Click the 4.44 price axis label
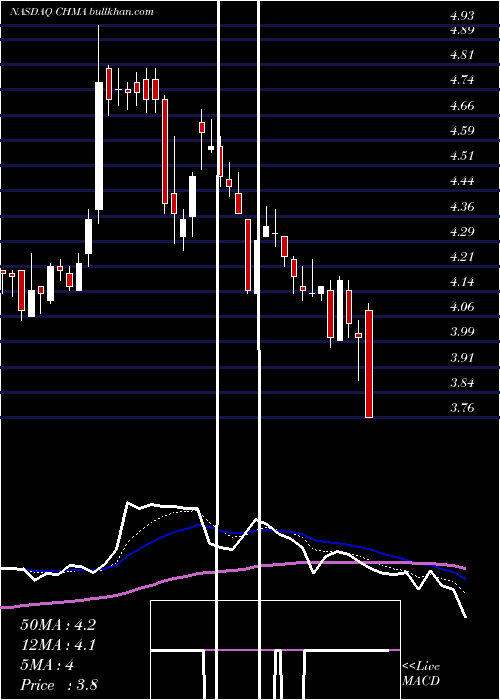The image size is (500, 700). click(x=462, y=181)
